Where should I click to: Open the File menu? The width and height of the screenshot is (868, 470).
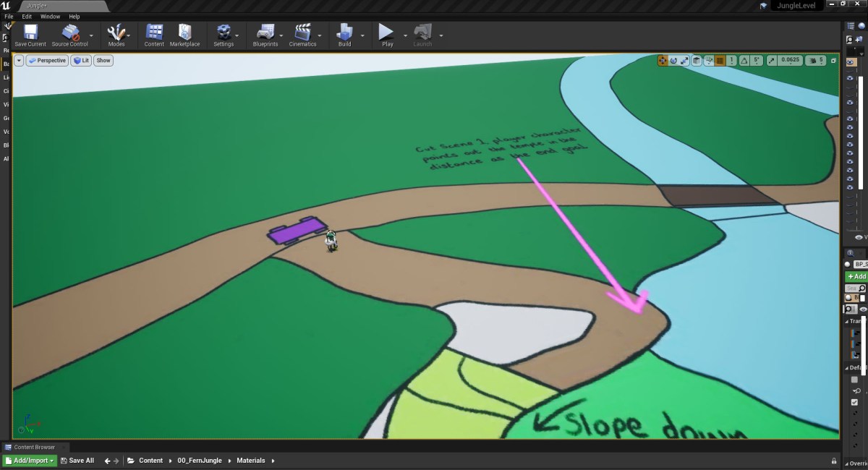[9, 16]
